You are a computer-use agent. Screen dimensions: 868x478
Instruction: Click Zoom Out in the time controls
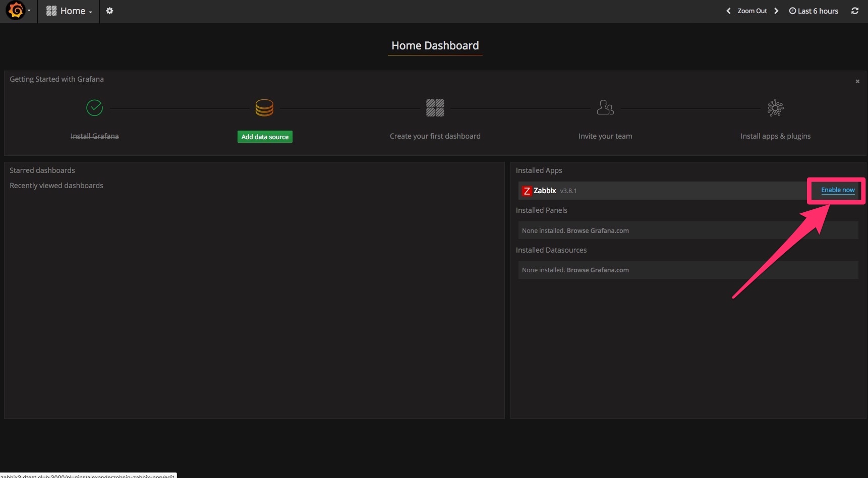pyautogui.click(x=752, y=11)
